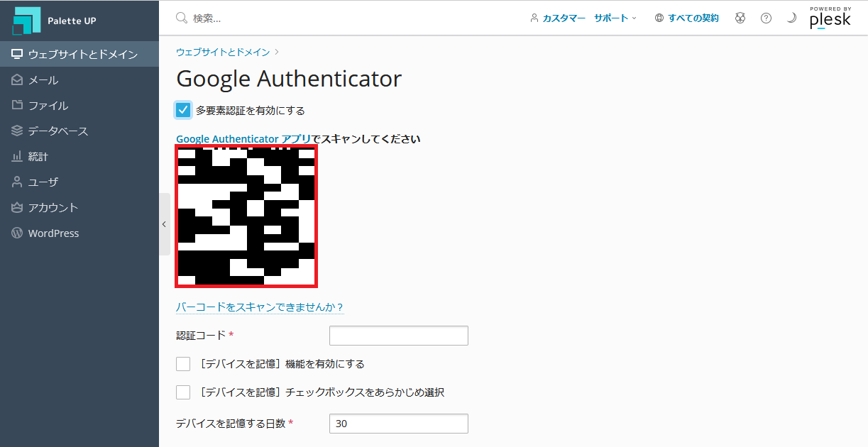868x447 pixels.
Task: Click the envelope icon beside メール
Action: click(x=17, y=80)
